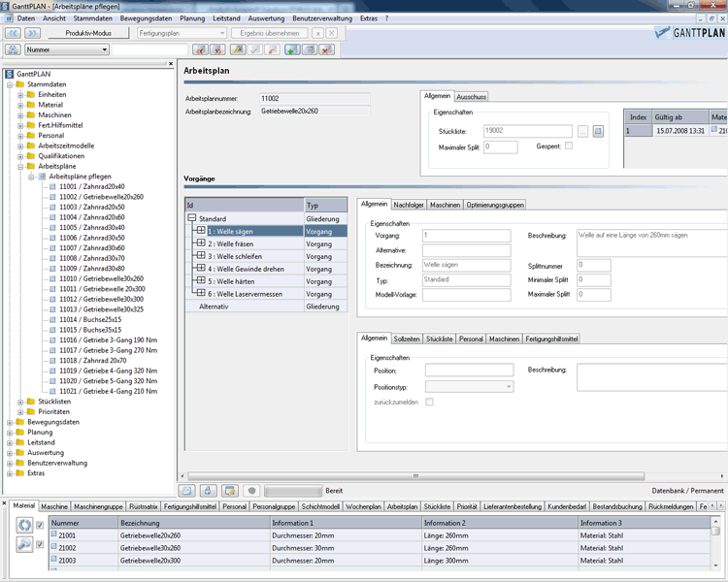The image size is (728, 582).
Task: Close the navigation tree pane
Action: (x=171, y=64)
